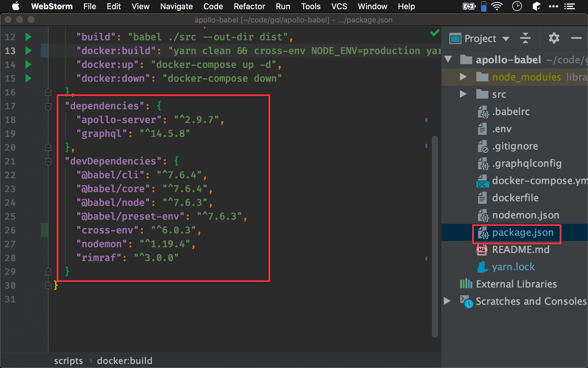Open Project panel settings gear
The height and width of the screenshot is (368, 588).
click(x=554, y=38)
